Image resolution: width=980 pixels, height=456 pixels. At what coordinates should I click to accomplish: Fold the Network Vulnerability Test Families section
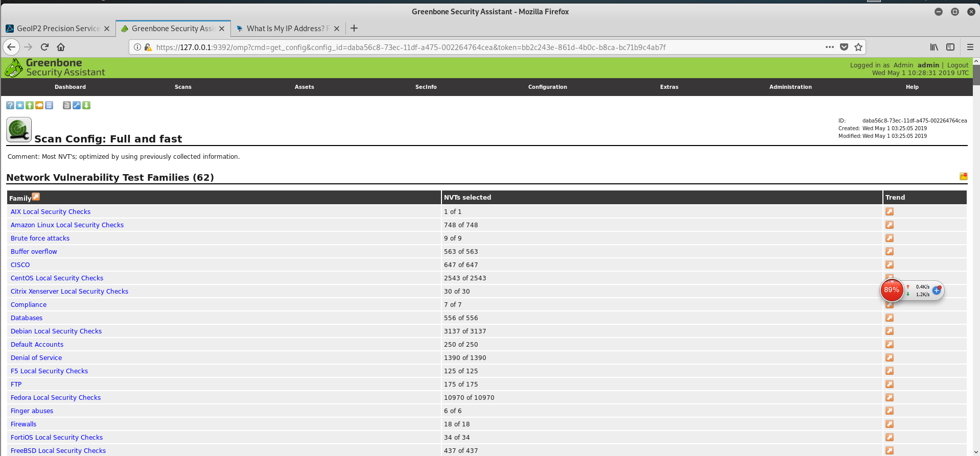[x=963, y=176]
